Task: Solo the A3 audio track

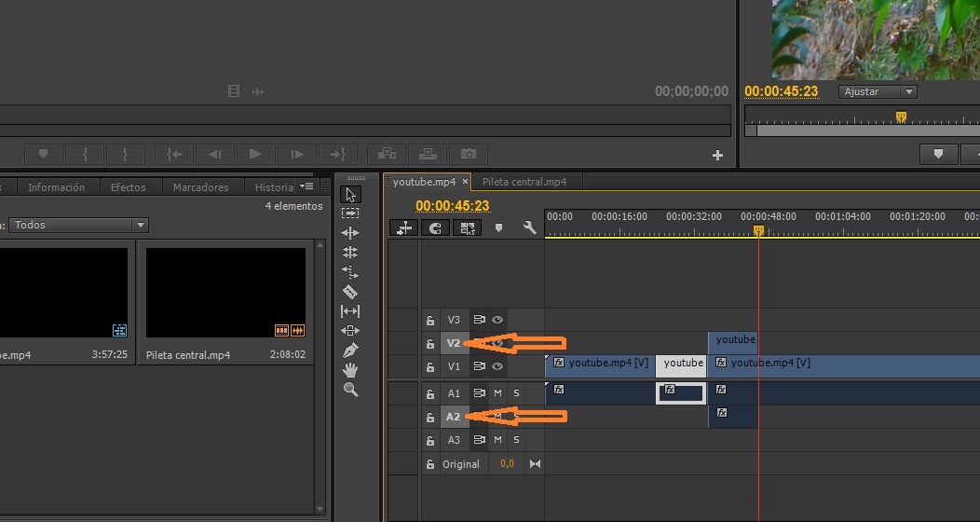Action: (516, 439)
